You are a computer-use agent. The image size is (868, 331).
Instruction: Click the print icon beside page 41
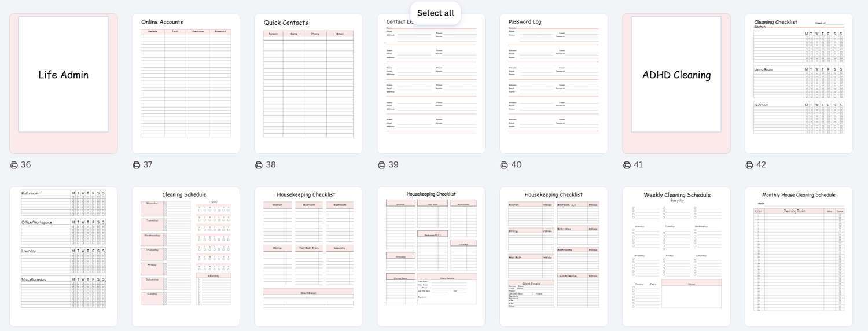pos(627,165)
